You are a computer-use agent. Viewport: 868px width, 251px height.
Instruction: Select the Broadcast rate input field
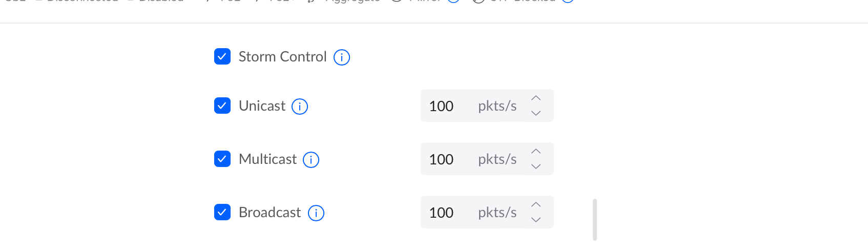[x=487, y=212]
